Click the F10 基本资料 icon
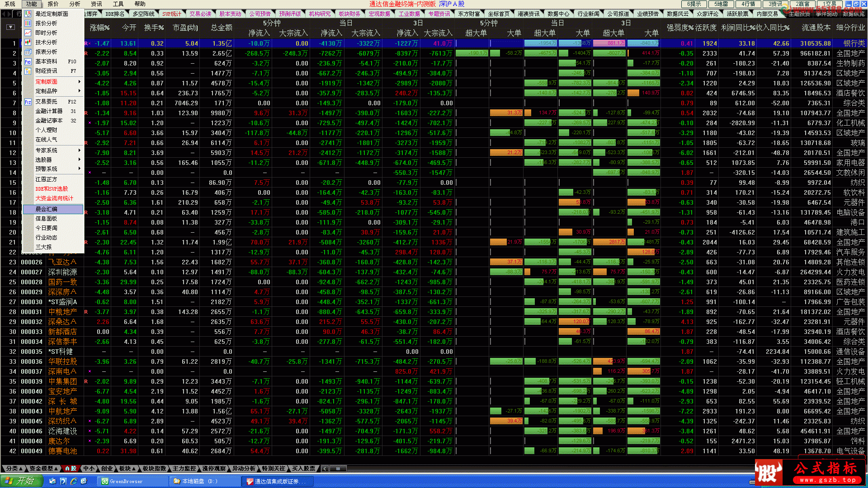868x488 pixels. [28, 61]
